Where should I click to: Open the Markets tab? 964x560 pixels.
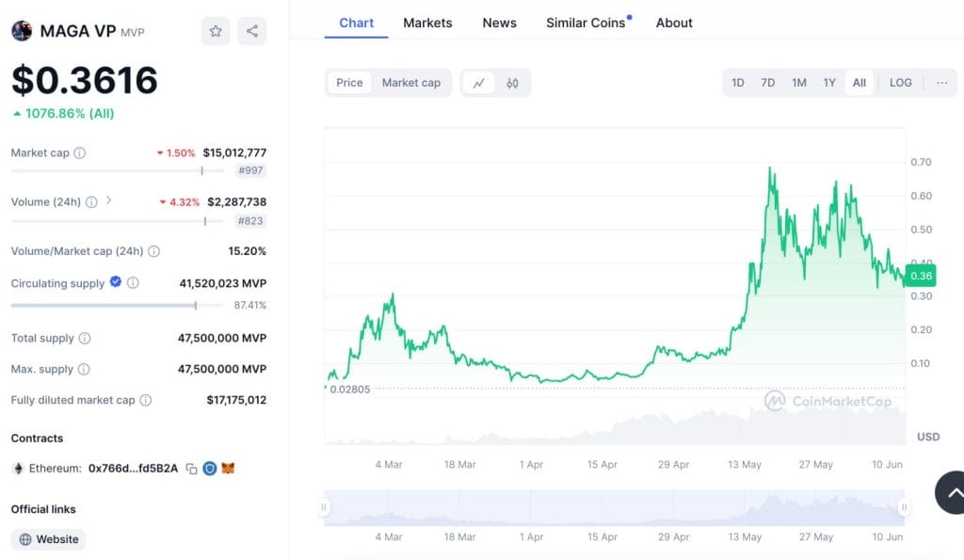click(427, 23)
